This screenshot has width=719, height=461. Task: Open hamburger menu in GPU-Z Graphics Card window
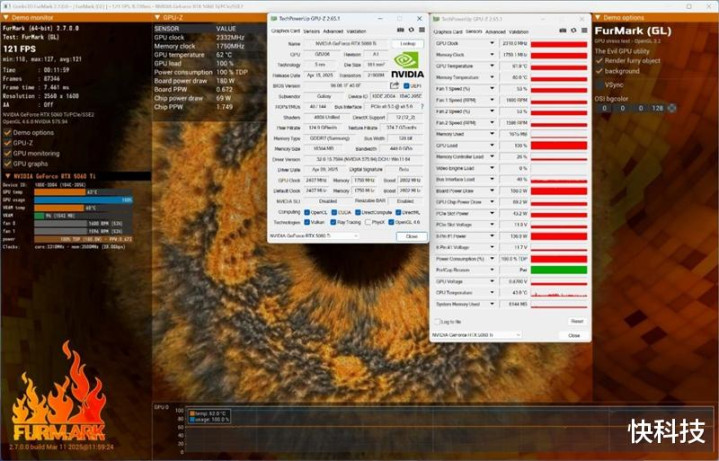(421, 30)
